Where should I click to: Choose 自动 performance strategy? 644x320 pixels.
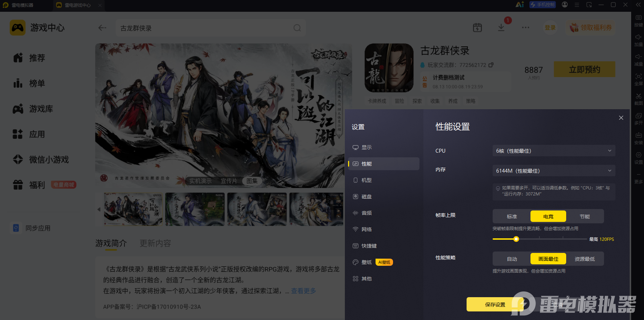(x=512, y=259)
